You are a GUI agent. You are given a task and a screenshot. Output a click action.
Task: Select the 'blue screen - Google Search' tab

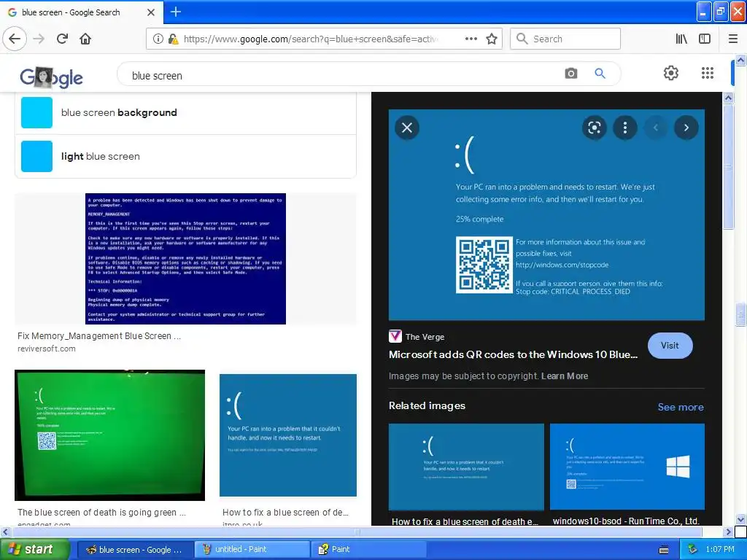(x=82, y=12)
